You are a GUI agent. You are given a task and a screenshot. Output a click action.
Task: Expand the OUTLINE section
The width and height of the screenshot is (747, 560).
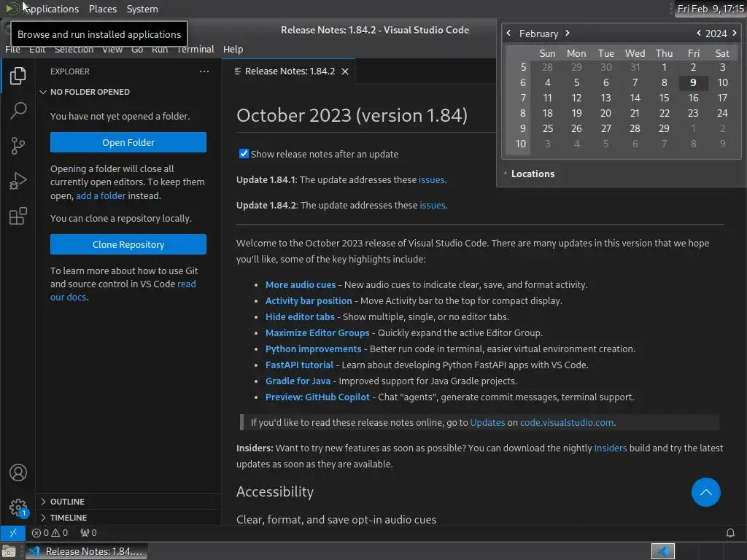click(x=128, y=502)
